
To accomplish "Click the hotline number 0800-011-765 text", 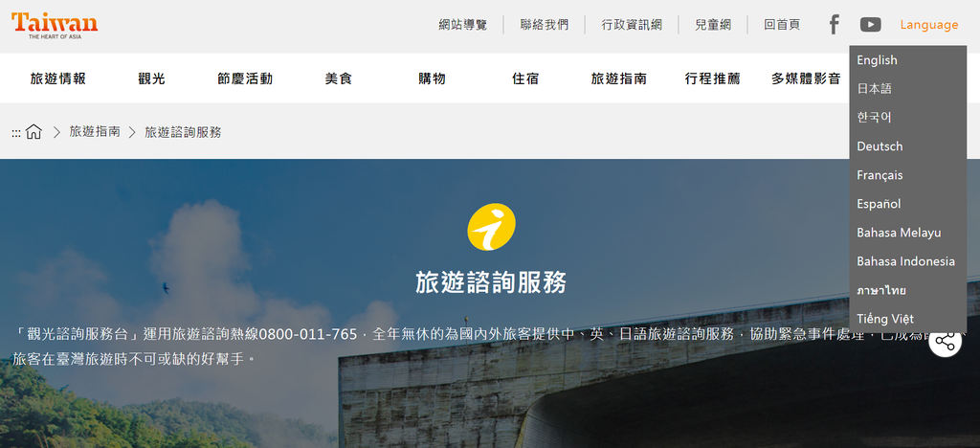I will 308,334.
